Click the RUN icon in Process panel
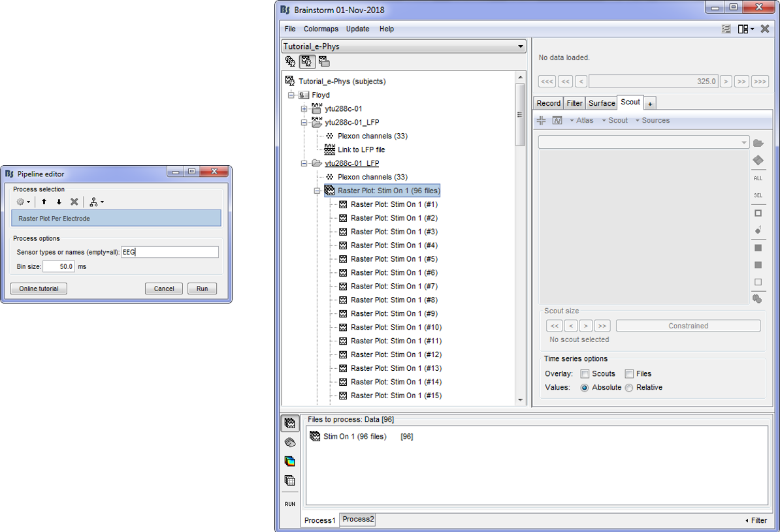This screenshot has width=780, height=532. tap(289, 504)
